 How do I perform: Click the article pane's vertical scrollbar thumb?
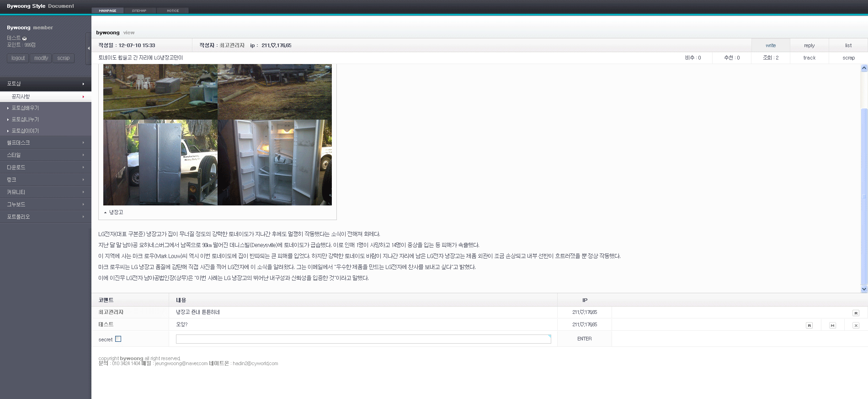[864, 197]
